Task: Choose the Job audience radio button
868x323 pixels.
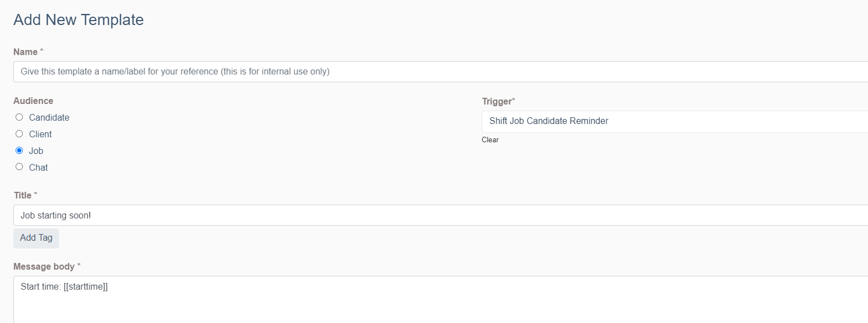Action: [x=19, y=151]
